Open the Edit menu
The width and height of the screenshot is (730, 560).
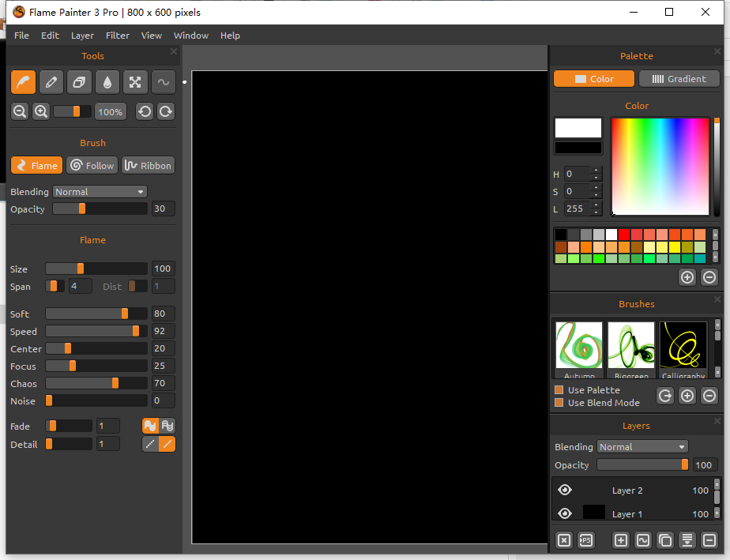click(x=50, y=36)
